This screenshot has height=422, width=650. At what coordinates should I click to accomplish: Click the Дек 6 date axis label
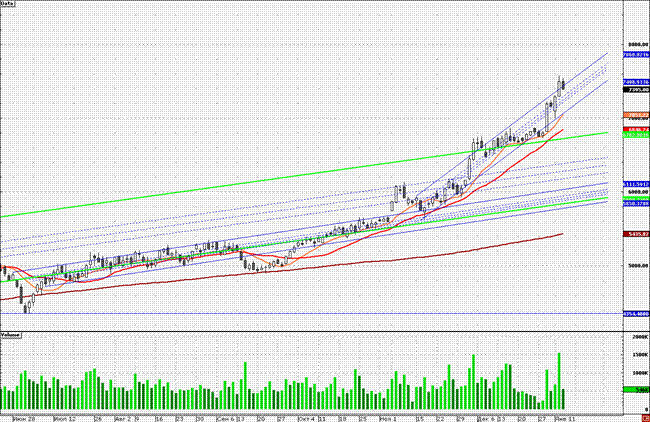click(486, 419)
